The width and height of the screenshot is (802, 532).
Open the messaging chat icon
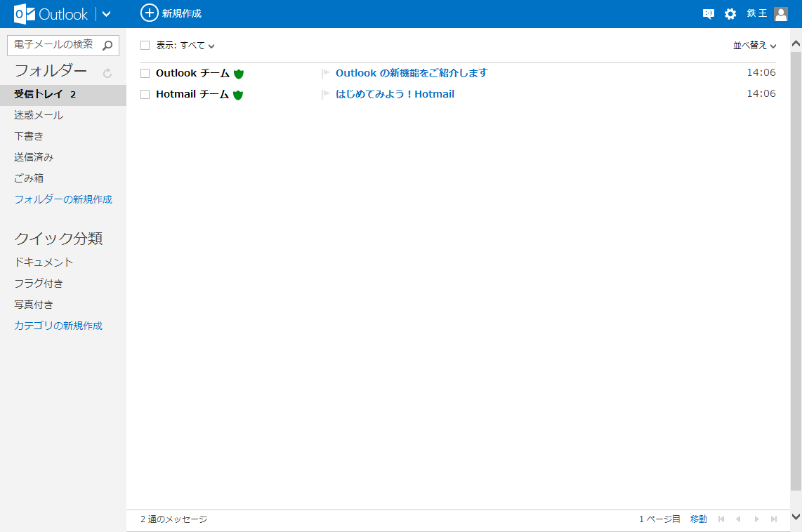[x=709, y=14]
